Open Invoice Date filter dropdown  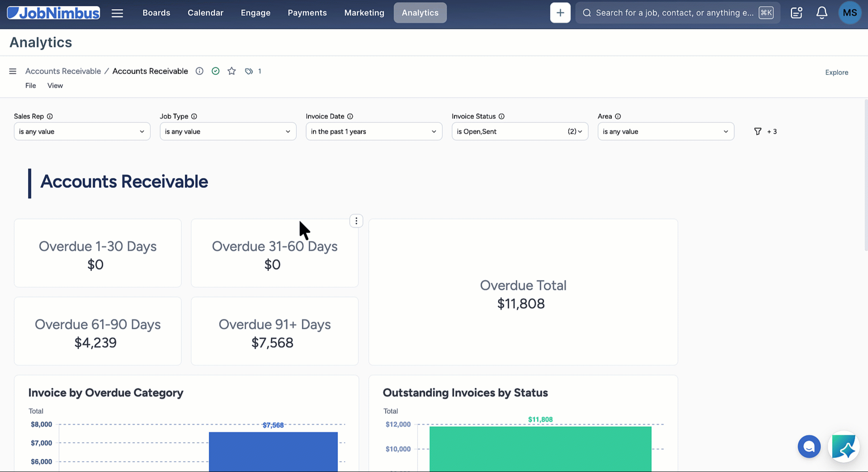[374, 131]
